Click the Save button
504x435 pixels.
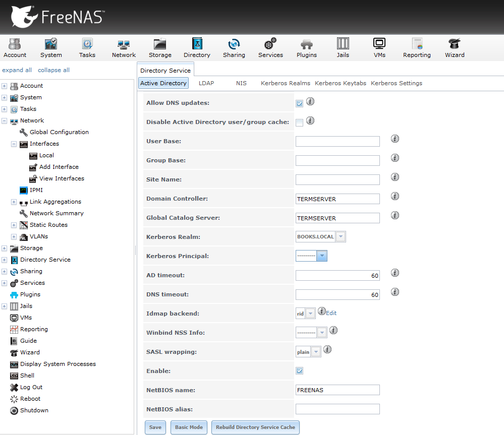155,427
